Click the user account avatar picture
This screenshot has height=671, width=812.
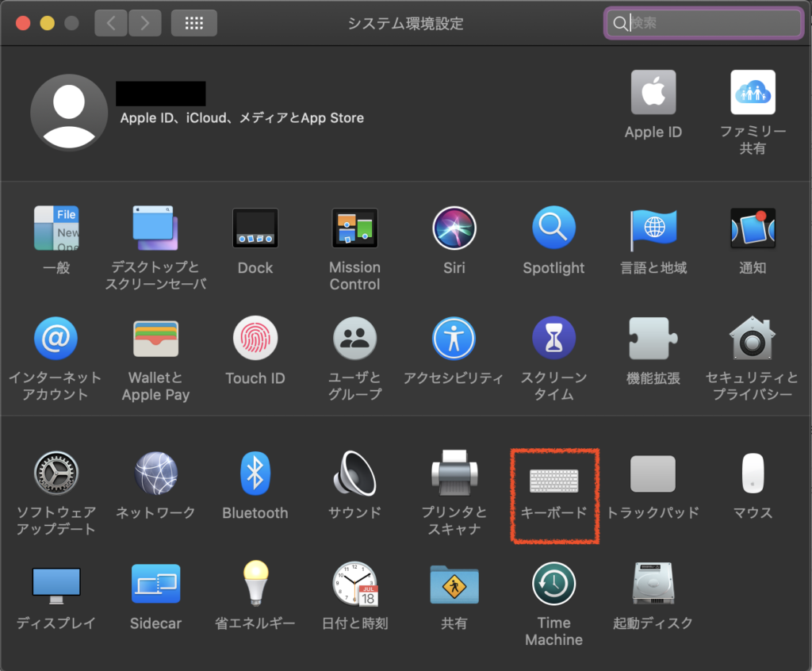(x=69, y=113)
